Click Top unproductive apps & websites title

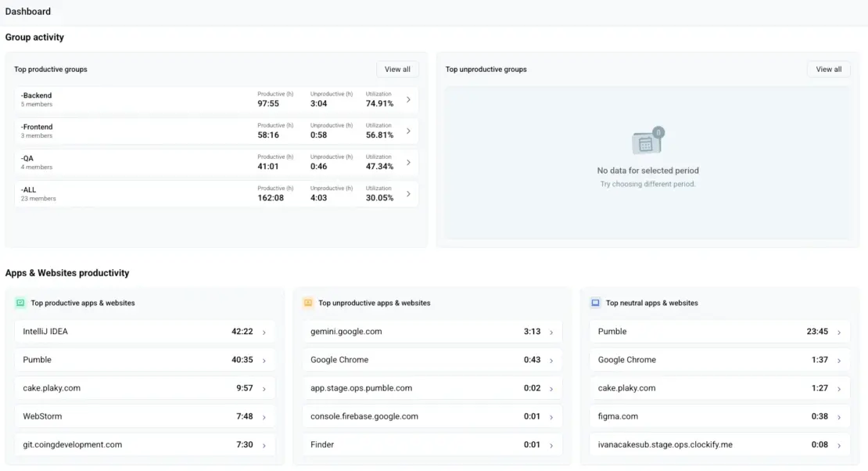375,303
